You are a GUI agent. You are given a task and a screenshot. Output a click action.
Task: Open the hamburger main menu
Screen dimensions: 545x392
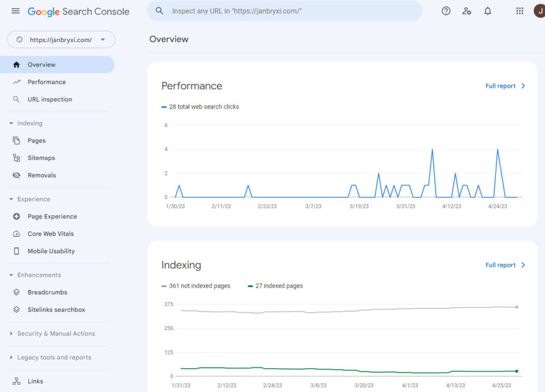(x=15, y=11)
